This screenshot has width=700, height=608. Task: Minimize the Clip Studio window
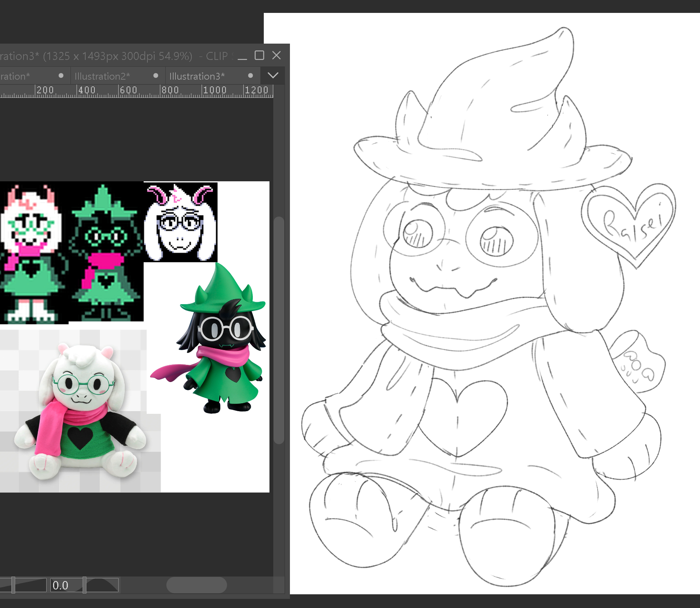(x=242, y=56)
